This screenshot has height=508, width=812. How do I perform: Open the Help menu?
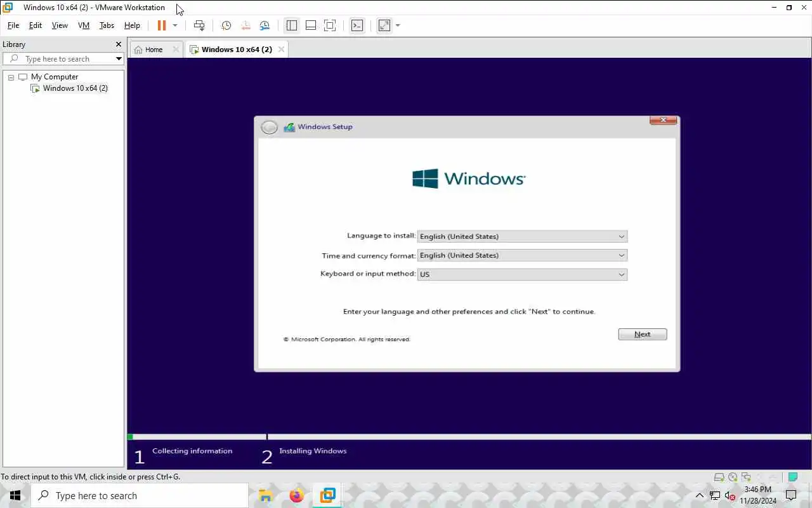pos(132,25)
